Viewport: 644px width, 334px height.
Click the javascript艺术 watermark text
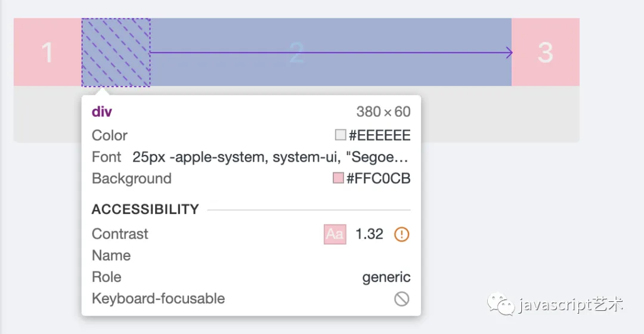[571, 304]
